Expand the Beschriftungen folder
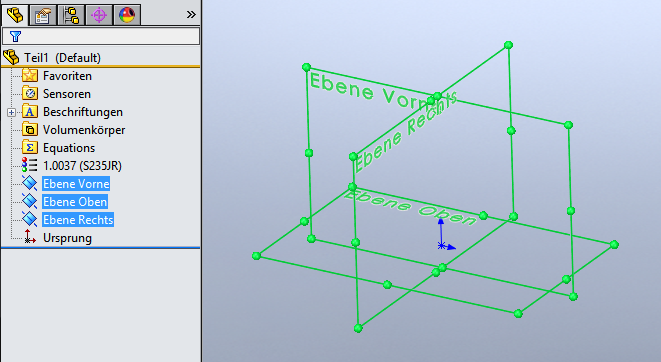 [11, 112]
